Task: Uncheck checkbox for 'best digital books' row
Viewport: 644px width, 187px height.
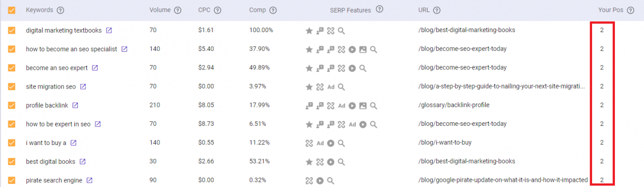Action: tap(11, 162)
